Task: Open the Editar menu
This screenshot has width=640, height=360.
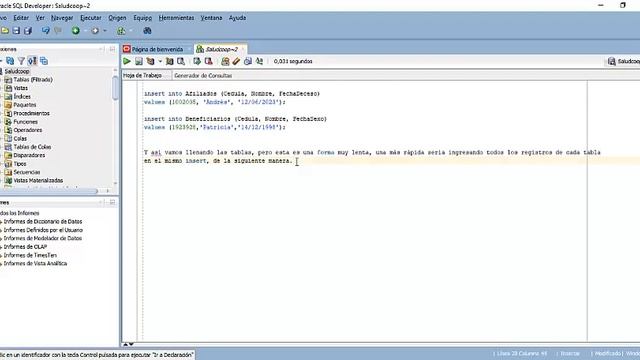Action: coord(21,18)
